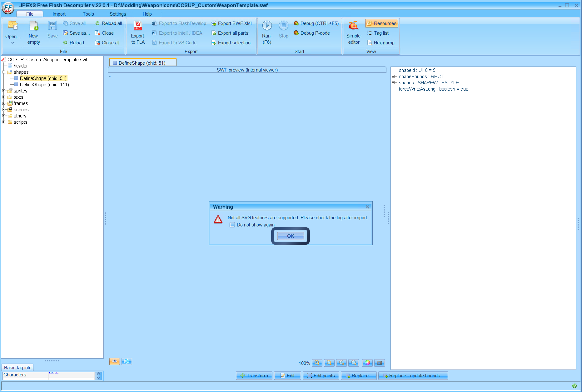The width and height of the screenshot is (582, 392).
Task: Open the Import menu
Action: click(x=59, y=14)
